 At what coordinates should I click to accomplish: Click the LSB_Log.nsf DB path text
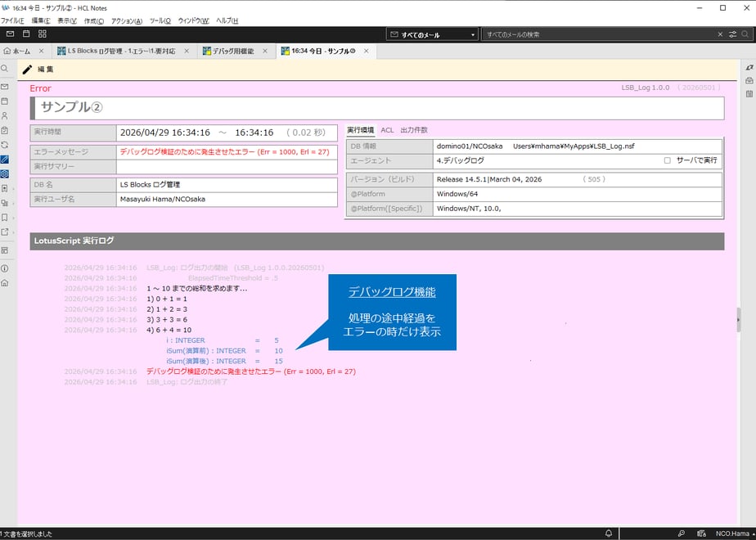pyautogui.click(x=574, y=146)
